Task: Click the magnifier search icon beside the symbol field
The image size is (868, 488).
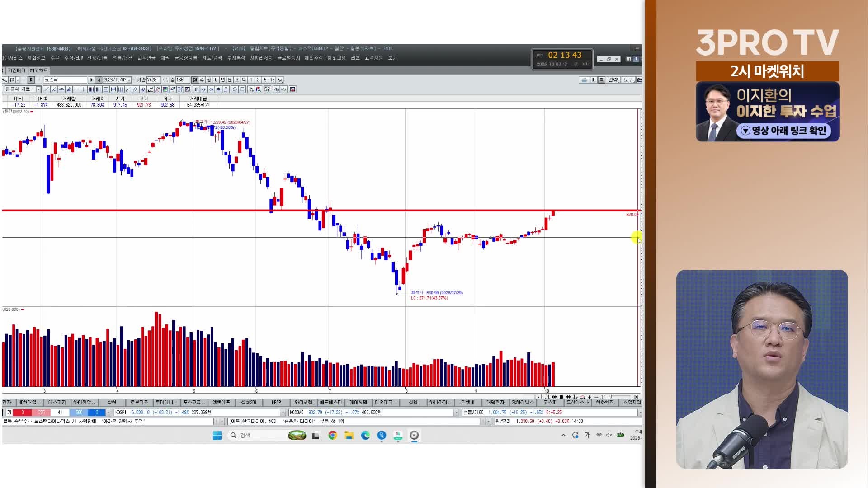Action: click(5, 80)
